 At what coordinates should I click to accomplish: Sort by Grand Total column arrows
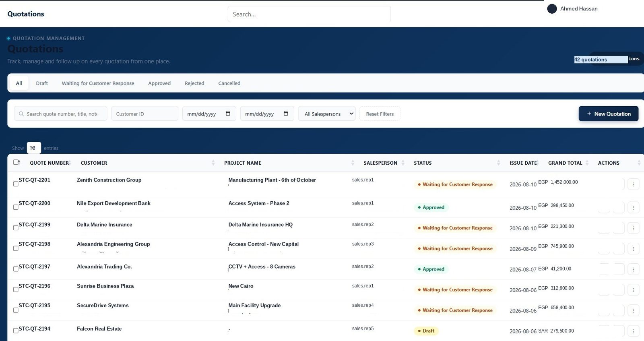click(587, 163)
